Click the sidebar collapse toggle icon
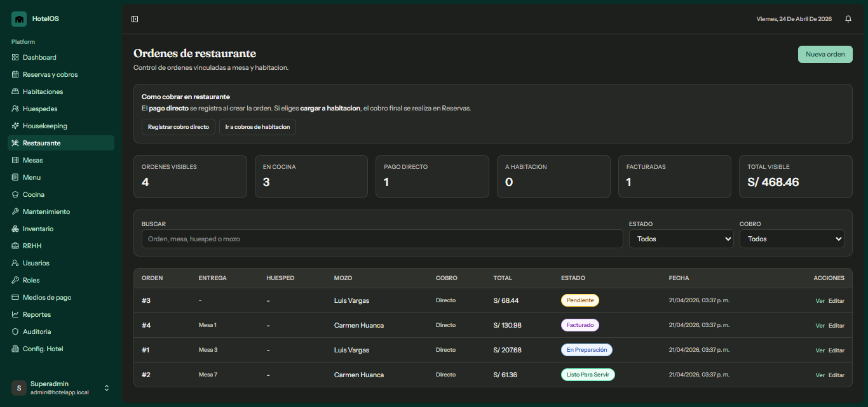 click(x=135, y=19)
